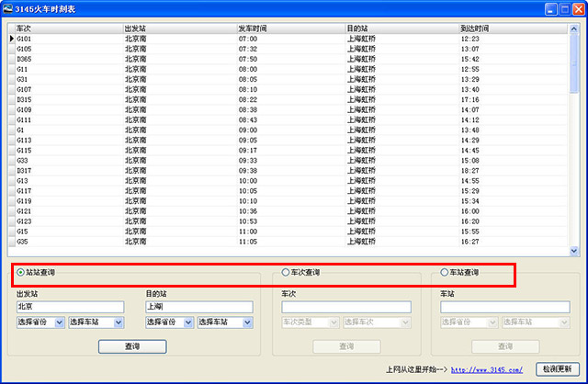
Task: Open the 选择省份 dropdown under 目的站
Action: 169,322
